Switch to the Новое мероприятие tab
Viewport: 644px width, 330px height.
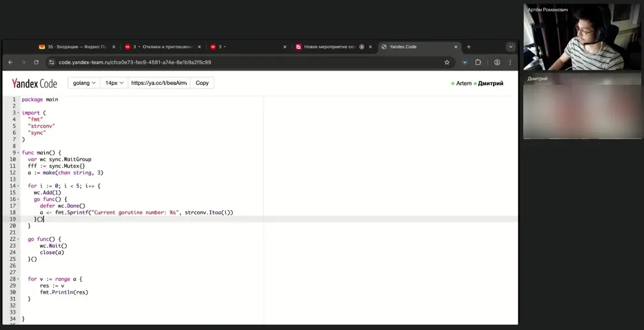[334, 47]
